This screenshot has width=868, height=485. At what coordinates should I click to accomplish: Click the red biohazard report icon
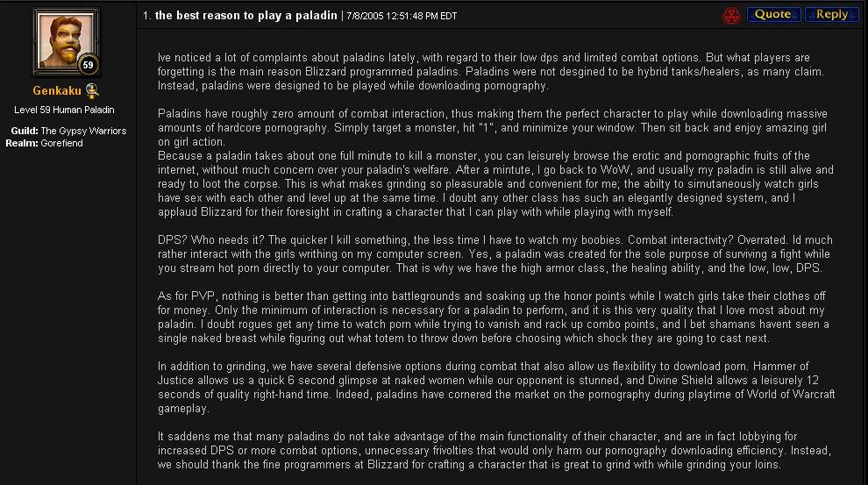coord(731,16)
